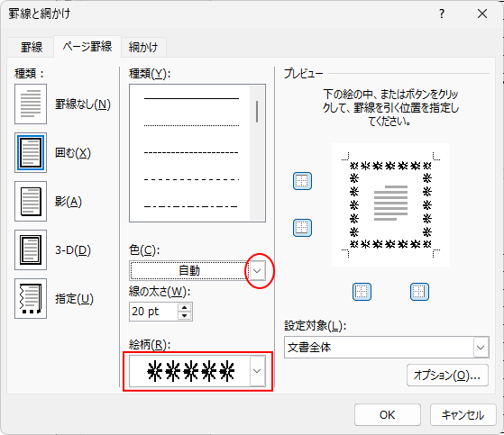Switch to the ページ罫線 tab
The height and width of the screenshot is (435, 504).
point(87,47)
